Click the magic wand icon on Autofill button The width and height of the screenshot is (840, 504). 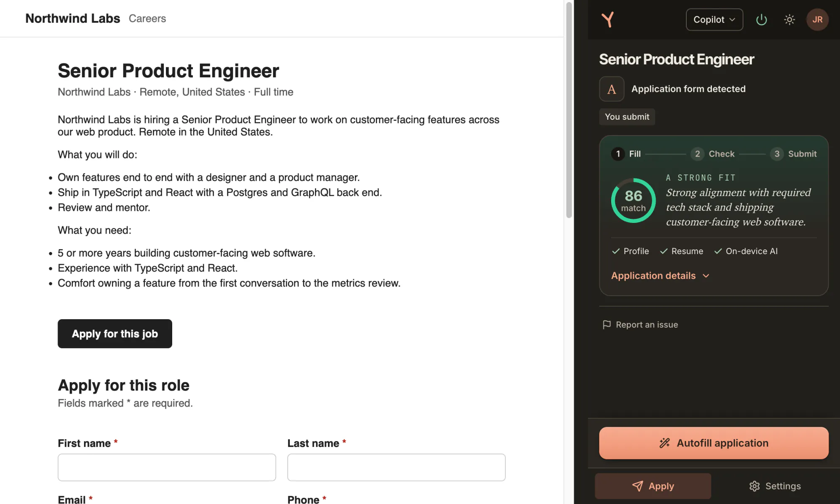(x=664, y=443)
